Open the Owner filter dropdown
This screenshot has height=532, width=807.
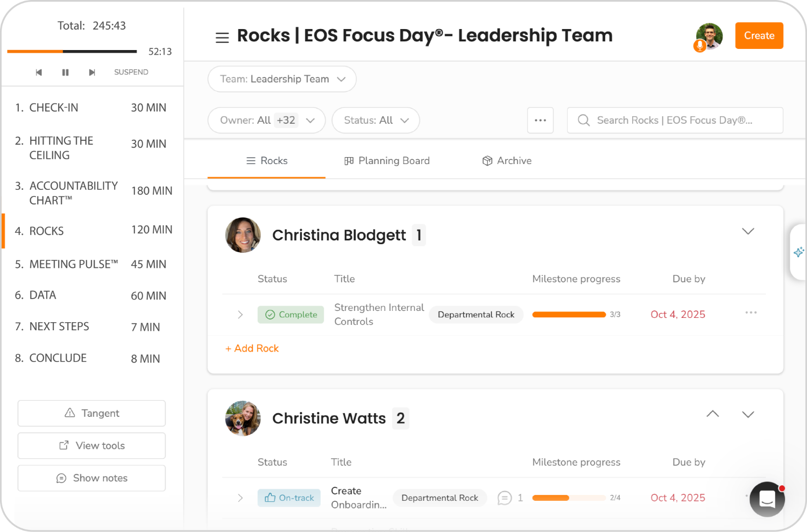(266, 120)
